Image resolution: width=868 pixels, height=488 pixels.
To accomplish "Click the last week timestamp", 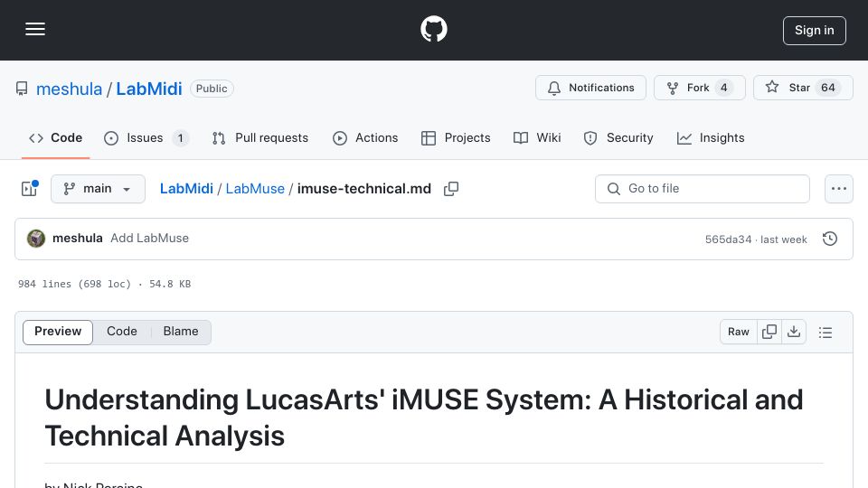I will (783, 239).
